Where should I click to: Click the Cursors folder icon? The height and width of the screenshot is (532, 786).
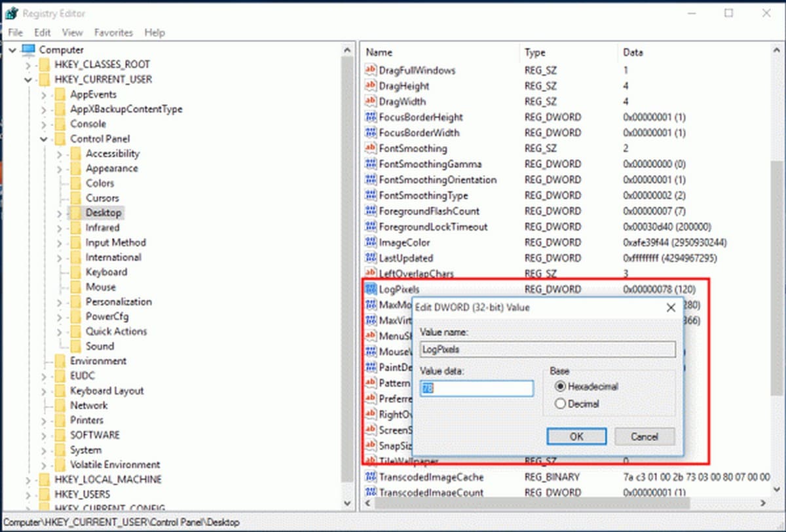coord(76,198)
